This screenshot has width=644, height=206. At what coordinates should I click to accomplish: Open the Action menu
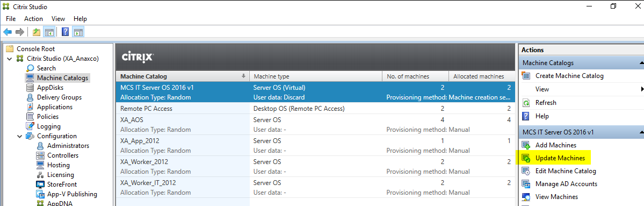(33, 18)
